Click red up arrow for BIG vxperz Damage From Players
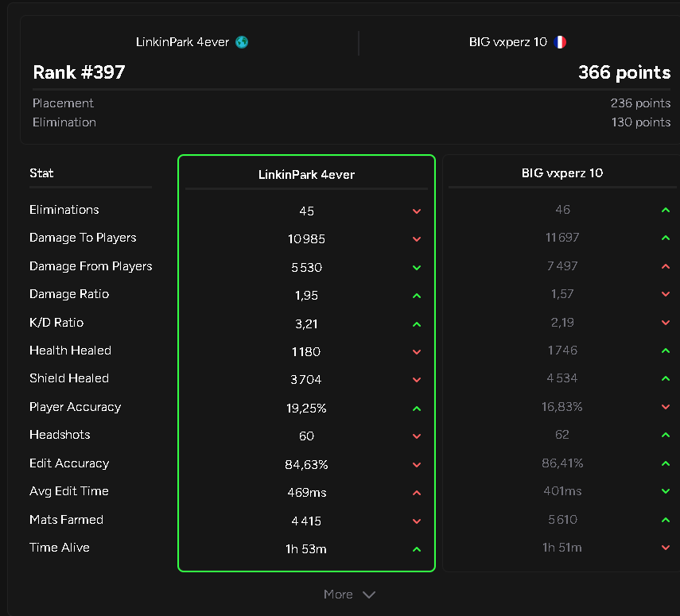680x616 pixels. tap(666, 266)
